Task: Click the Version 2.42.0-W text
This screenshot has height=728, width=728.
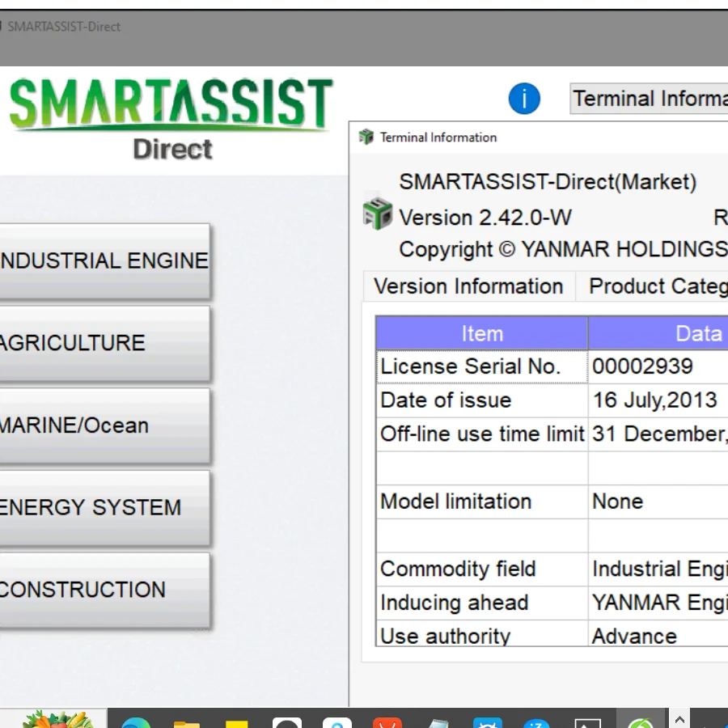Action: [x=485, y=218]
